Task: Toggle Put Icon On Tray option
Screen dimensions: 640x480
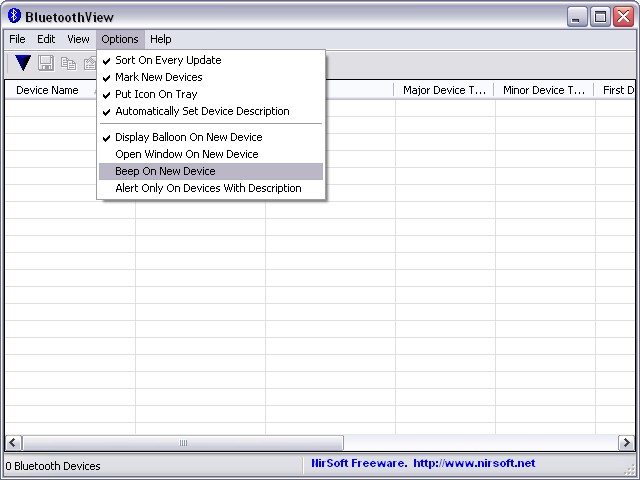Action: pyautogui.click(x=211, y=94)
